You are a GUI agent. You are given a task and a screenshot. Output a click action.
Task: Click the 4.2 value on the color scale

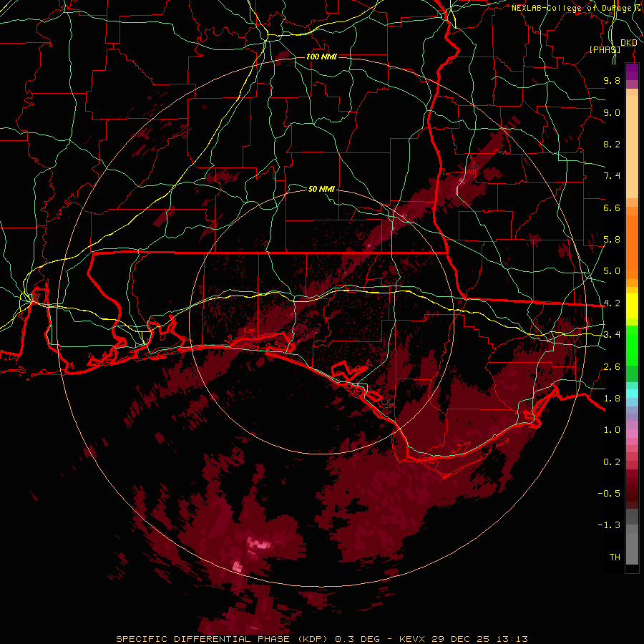tap(612, 303)
